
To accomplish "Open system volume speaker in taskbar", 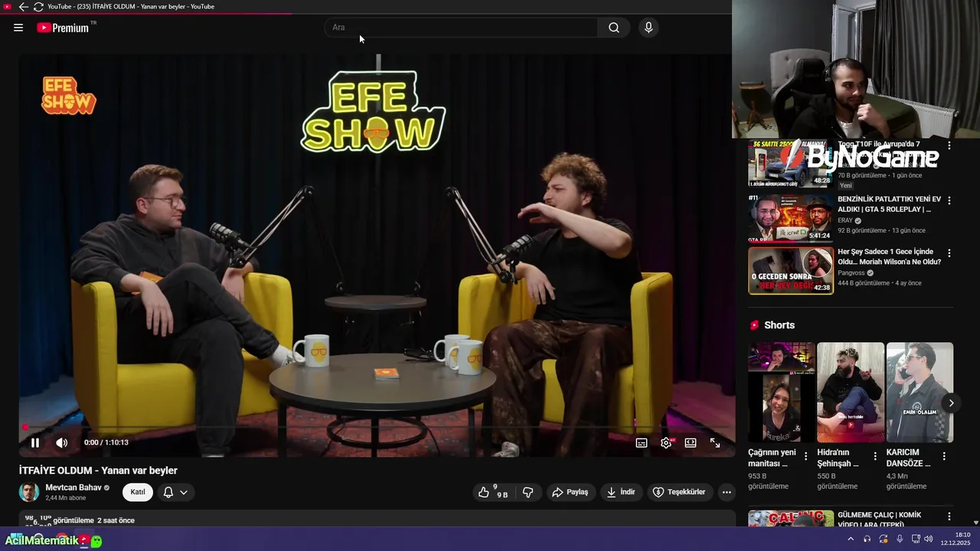I will (929, 539).
